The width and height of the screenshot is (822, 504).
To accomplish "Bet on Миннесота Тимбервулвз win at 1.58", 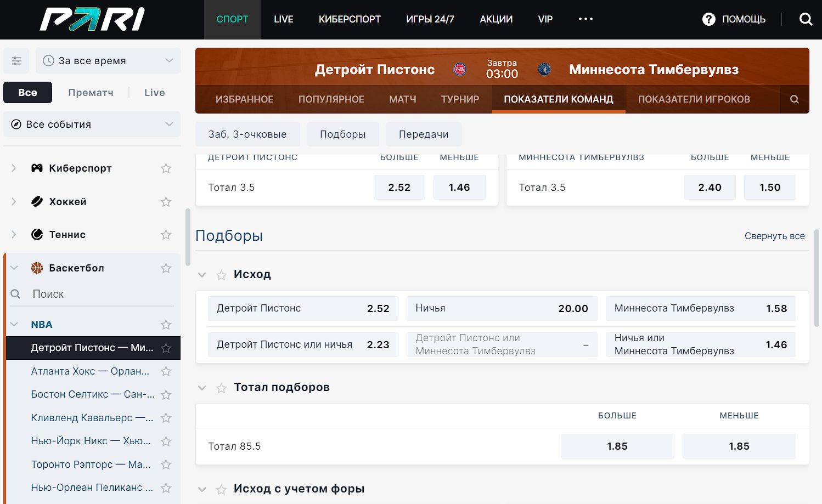I will click(701, 309).
